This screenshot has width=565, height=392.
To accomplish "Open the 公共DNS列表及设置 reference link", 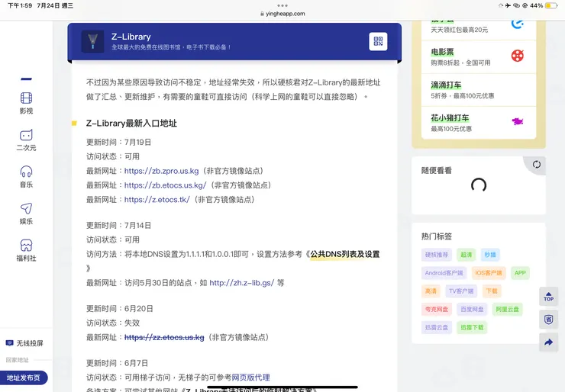I will point(345,255).
